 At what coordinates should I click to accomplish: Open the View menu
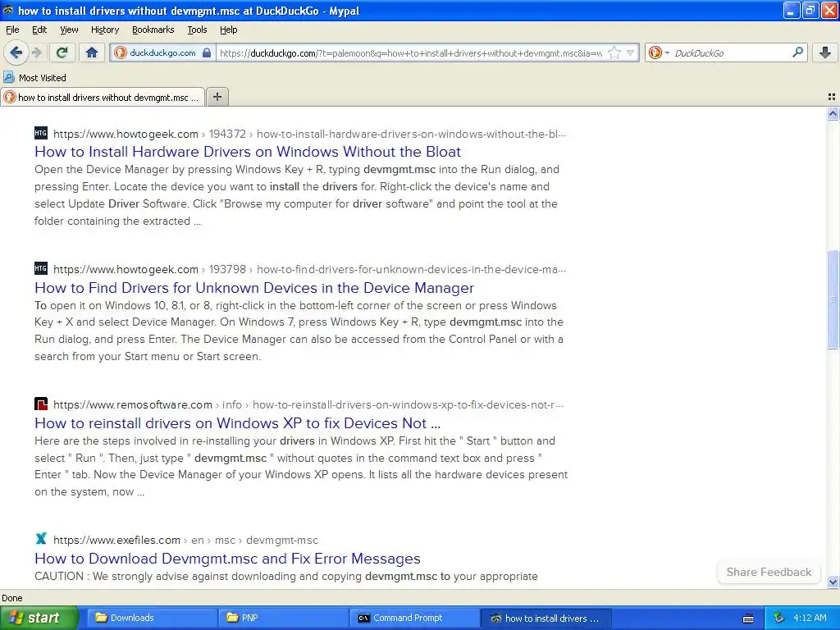69,30
